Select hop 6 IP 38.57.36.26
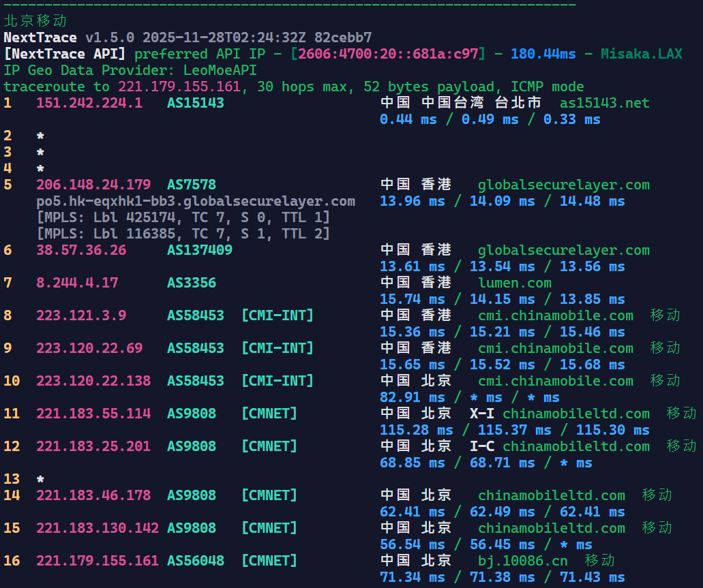 [81, 250]
